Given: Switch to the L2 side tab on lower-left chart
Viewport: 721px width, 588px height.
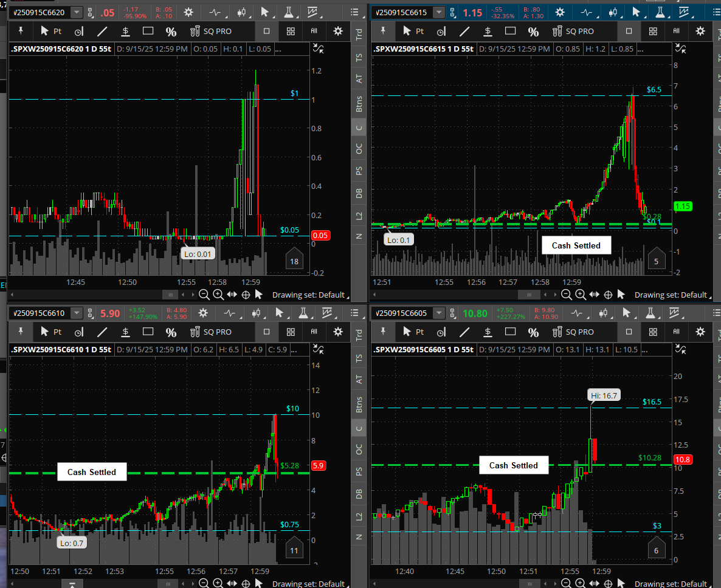Looking at the screenshot, I should pos(359,516).
